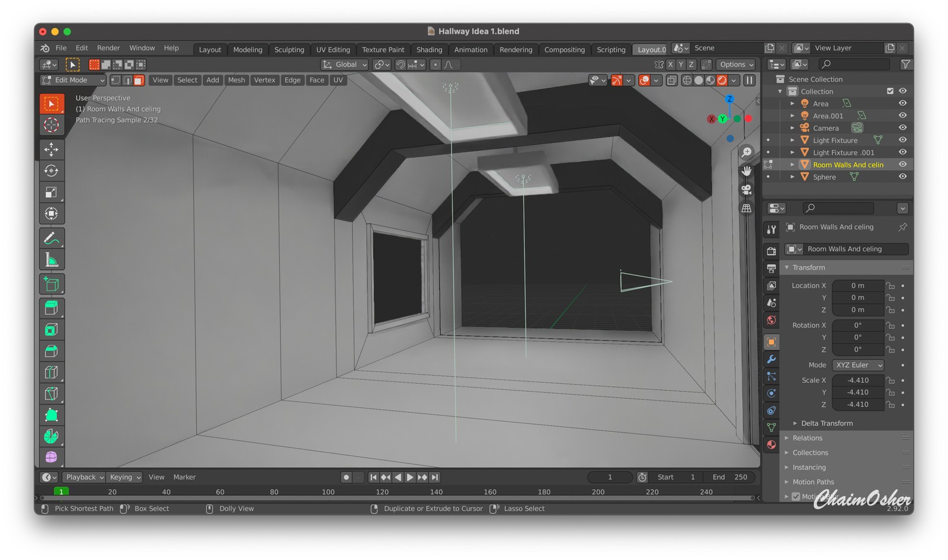
Task: Pick the Extrude Region tool
Action: tap(52, 308)
